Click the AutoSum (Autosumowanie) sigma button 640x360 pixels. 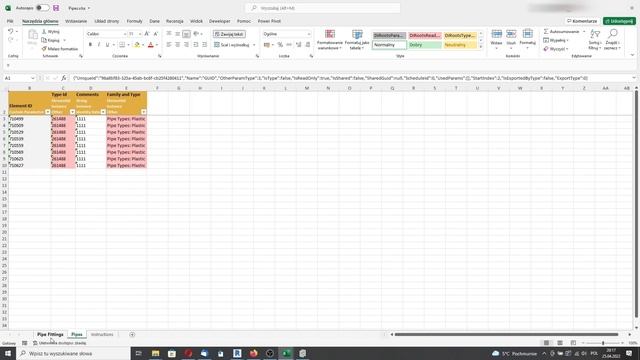click(562, 31)
